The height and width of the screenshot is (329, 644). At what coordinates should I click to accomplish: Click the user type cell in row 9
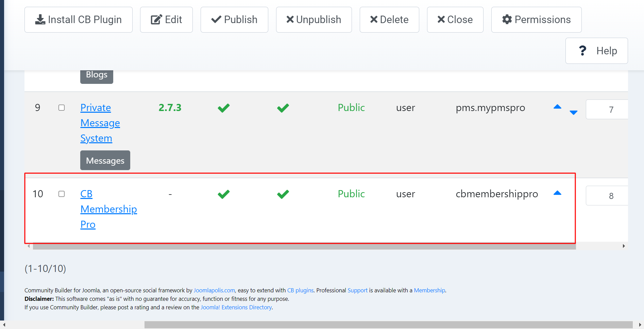pyautogui.click(x=406, y=108)
